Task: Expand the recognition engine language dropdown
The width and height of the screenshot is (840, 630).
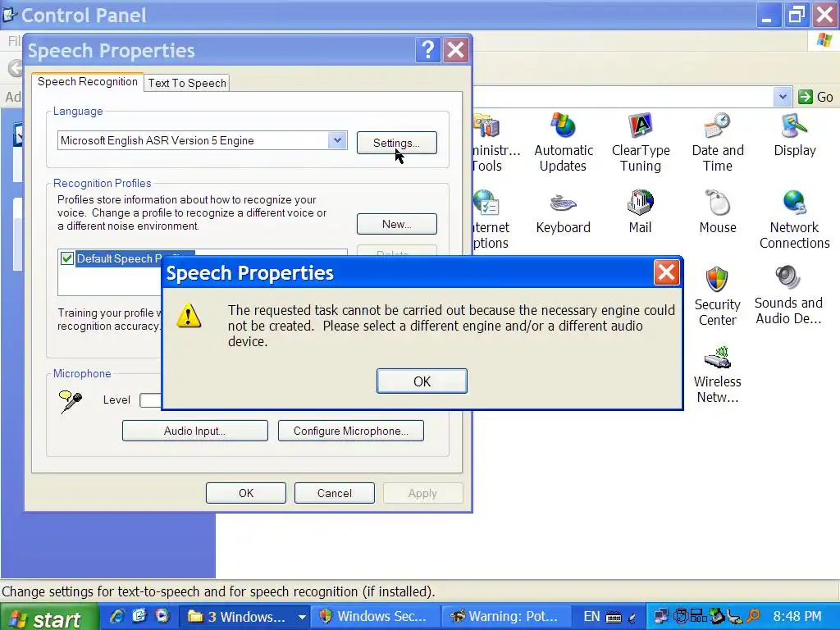Action: pos(337,140)
